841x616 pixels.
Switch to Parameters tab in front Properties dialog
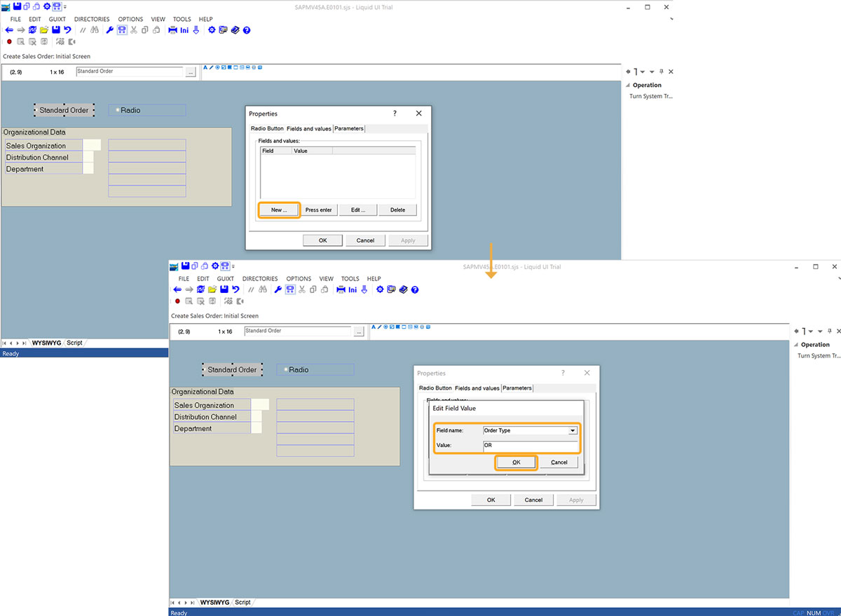point(517,388)
